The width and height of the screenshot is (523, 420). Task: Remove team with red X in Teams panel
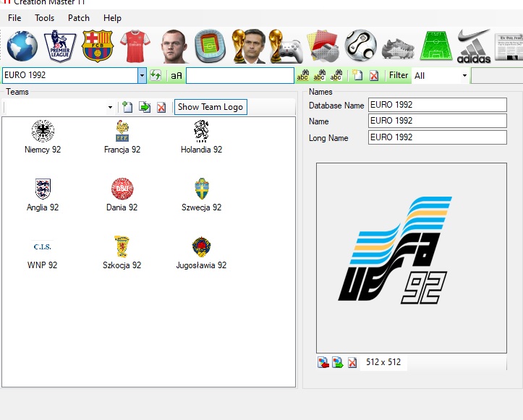coord(161,107)
